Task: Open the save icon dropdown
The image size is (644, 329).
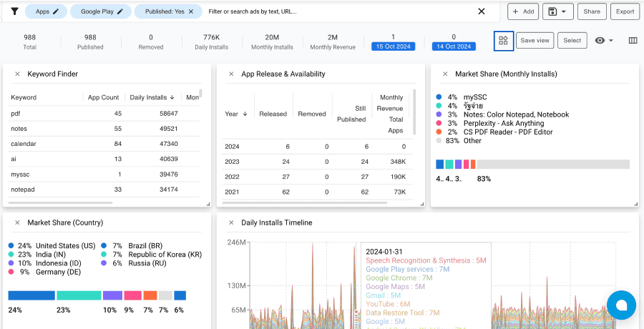Action: click(x=558, y=11)
